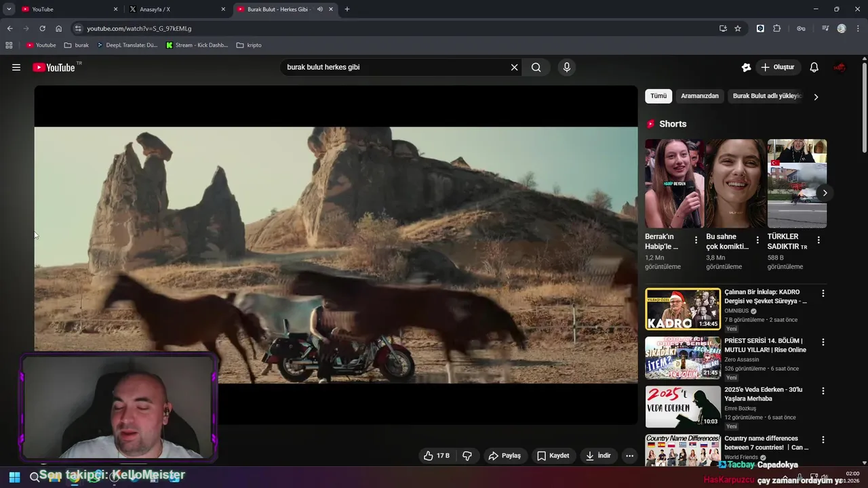The height and width of the screenshot is (488, 868).
Task: Bookmark this page with the star icon
Action: (738, 28)
